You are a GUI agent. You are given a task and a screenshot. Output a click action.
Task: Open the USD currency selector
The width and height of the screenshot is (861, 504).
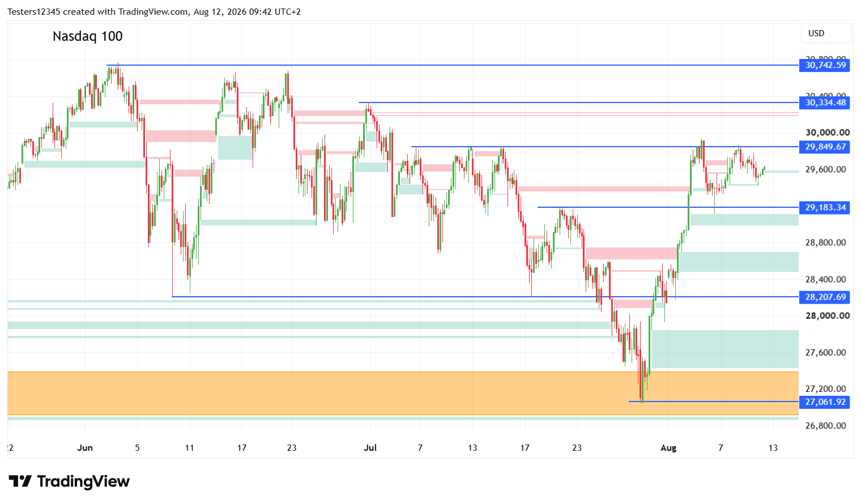point(826,33)
